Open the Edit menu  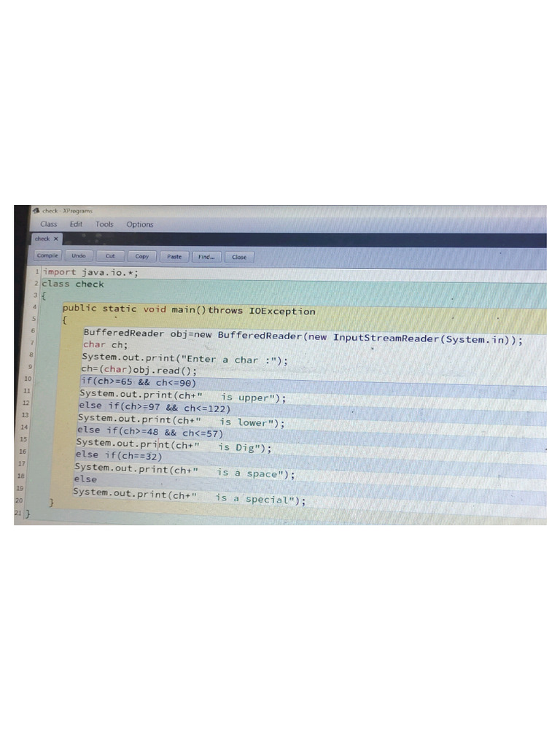tap(76, 224)
